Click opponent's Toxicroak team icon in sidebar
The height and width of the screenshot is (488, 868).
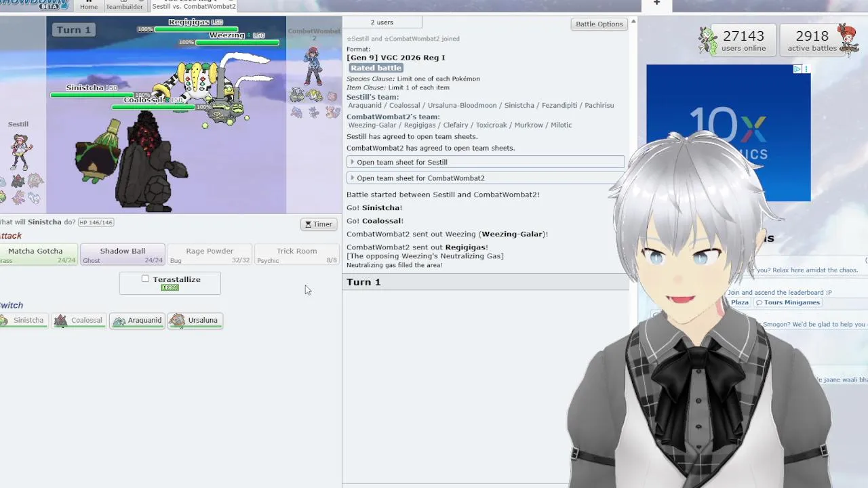click(x=296, y=112)
